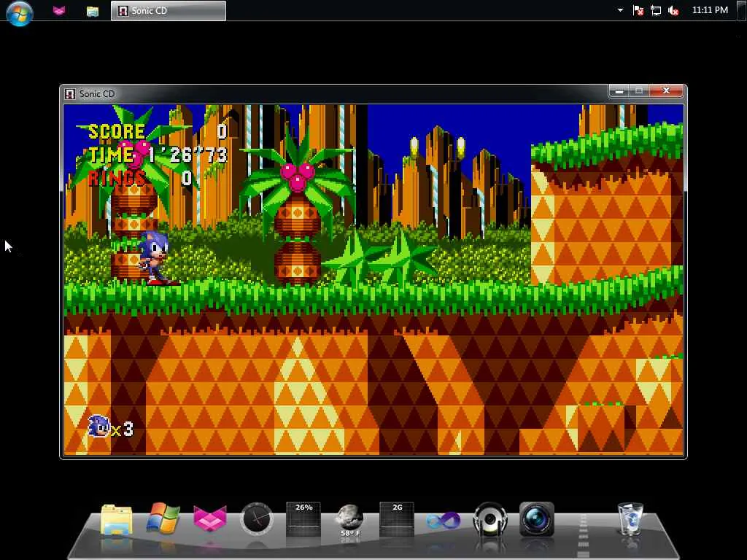Click the 11:11 PM clock
747x560 pixels.
click(x=710, y=10)
